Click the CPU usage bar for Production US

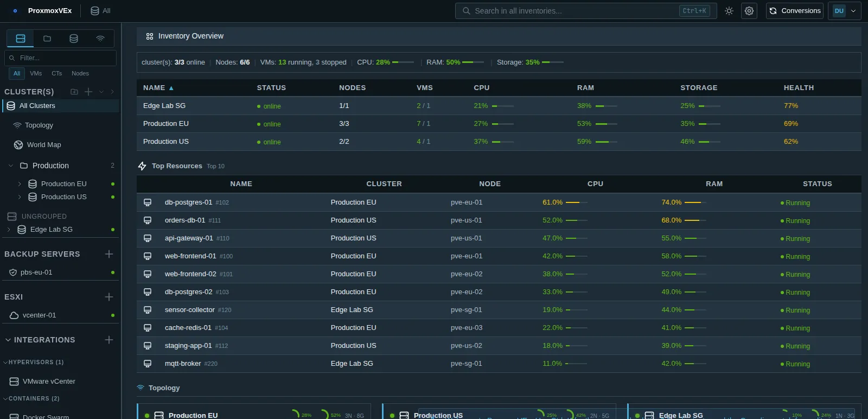pos(503,142)
